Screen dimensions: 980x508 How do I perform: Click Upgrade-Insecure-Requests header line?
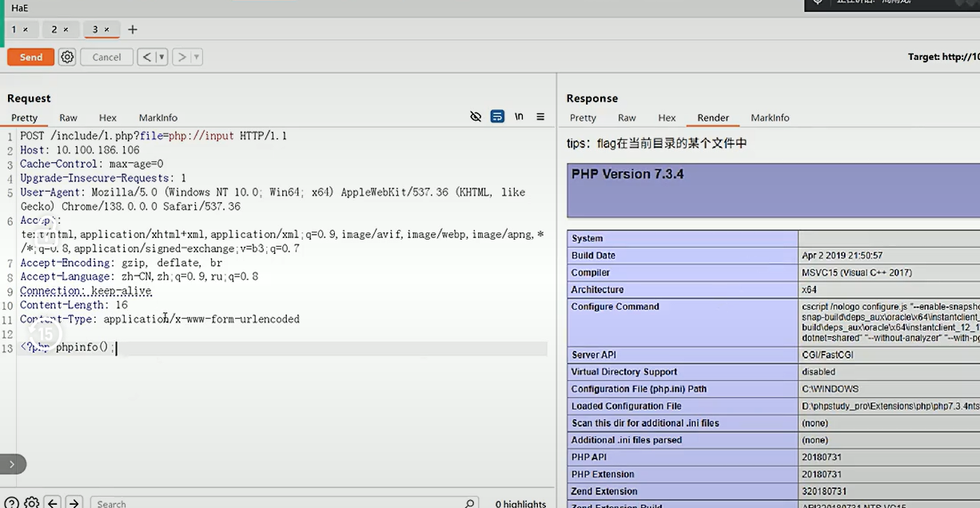(103, 178)
